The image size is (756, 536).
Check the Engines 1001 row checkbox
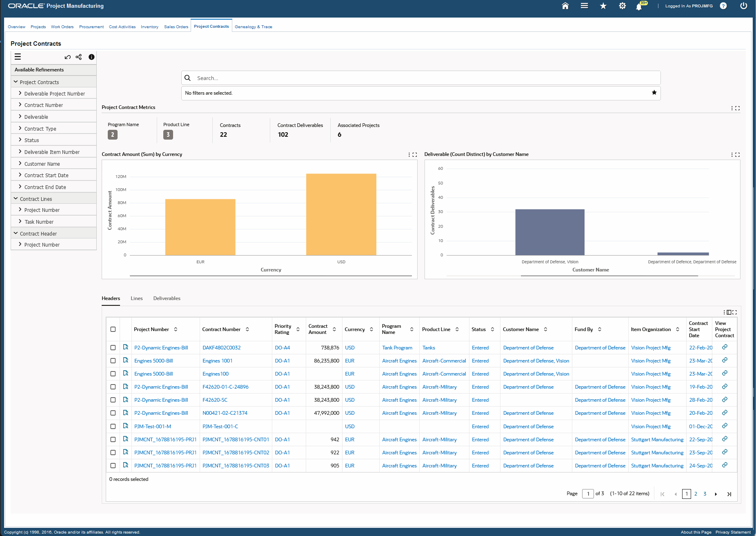(x=113, y=361)
